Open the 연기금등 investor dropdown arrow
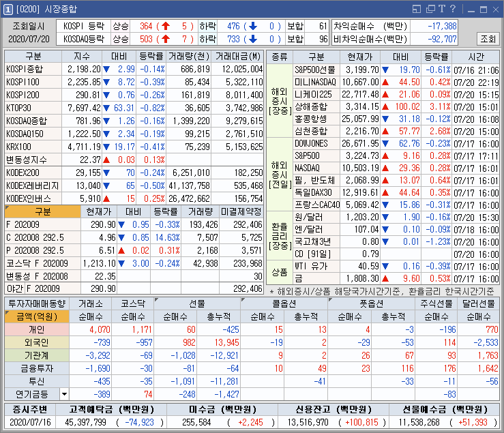This screenshot has width=504, height=433. [x=64, y=394]
